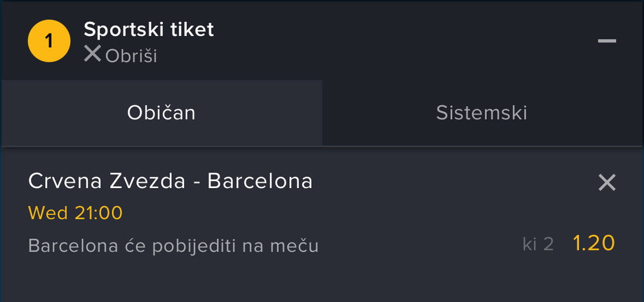Click the 1.20 odds value
This screenshot has height=302, width=644.
click(x=593, y=243)
